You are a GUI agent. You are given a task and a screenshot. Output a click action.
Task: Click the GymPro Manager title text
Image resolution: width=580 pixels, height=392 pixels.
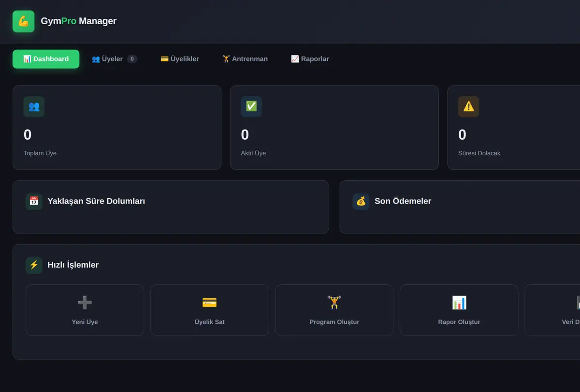79,21
